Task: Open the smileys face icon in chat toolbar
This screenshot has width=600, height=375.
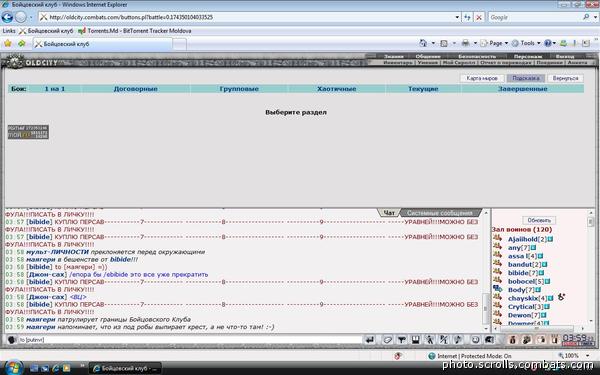Action: pyautogui.click(x=475, y=339)
